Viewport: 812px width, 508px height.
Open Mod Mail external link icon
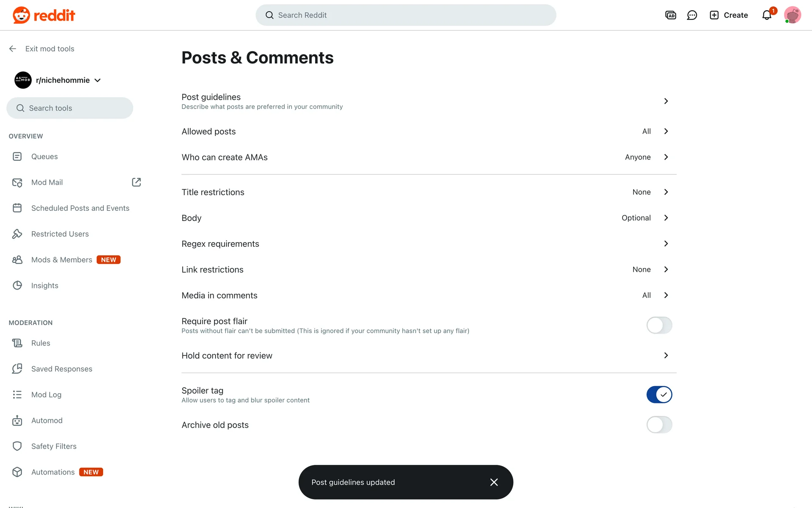[x=136, y=182]
